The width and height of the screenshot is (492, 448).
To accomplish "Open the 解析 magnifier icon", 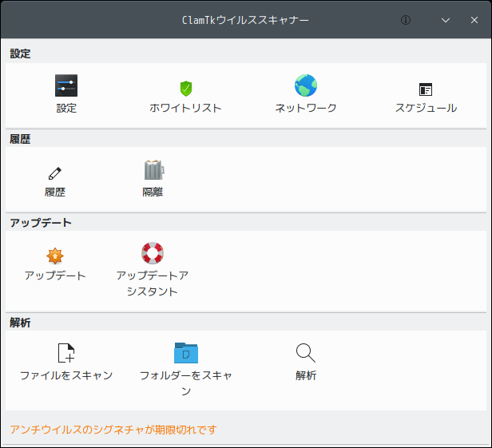I will (306, 353).
